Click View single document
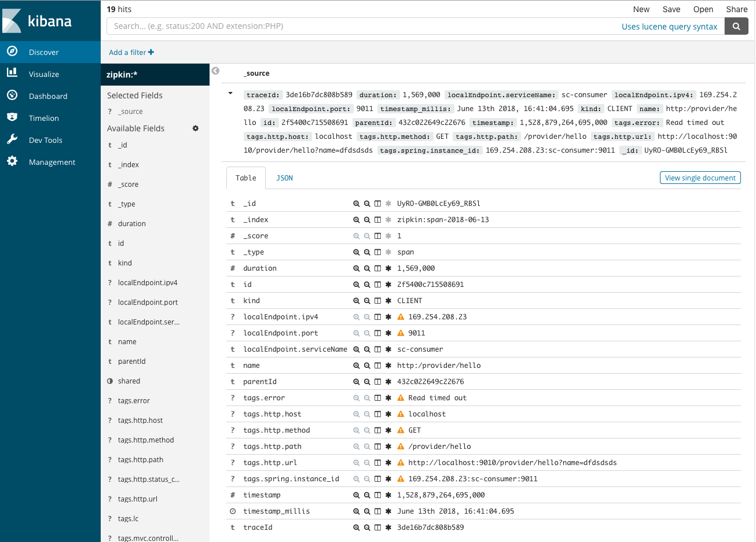756x542 pixels. [700, 178]
